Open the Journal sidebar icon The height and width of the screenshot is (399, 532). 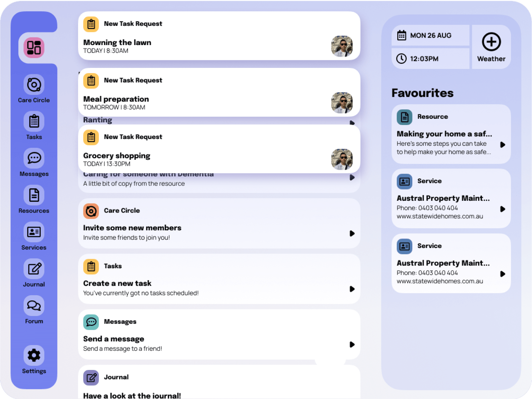[34, 269]
